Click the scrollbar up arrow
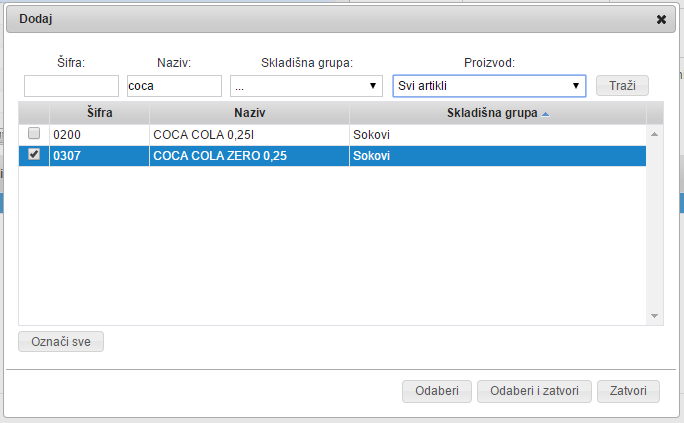The width and height of the screenshot is (684, 423). tap(655, 133)
